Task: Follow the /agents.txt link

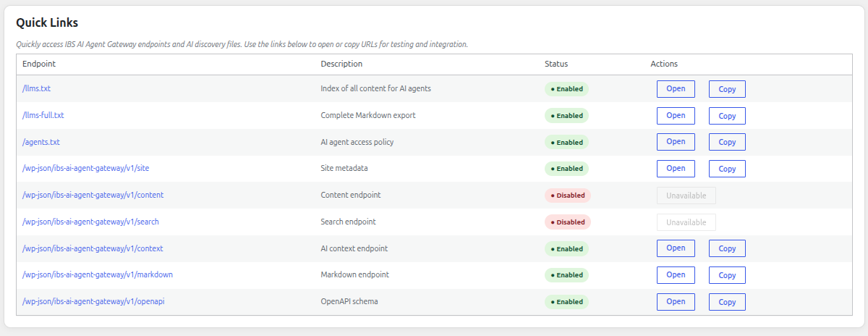Action: pos(41,142)
